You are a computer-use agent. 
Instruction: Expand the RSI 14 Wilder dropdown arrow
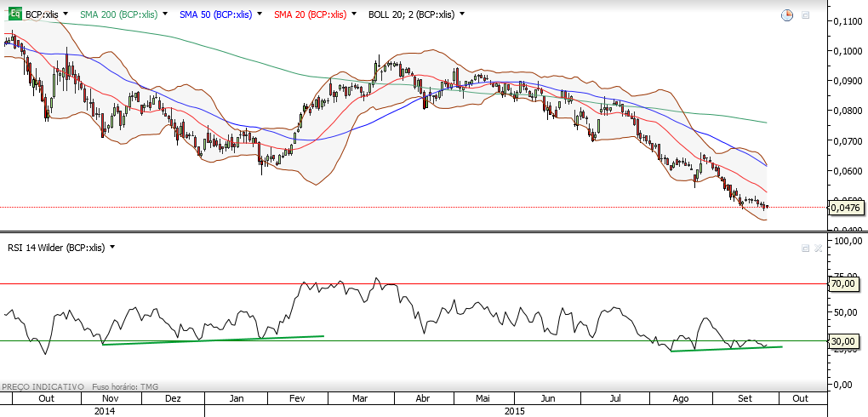112,247
